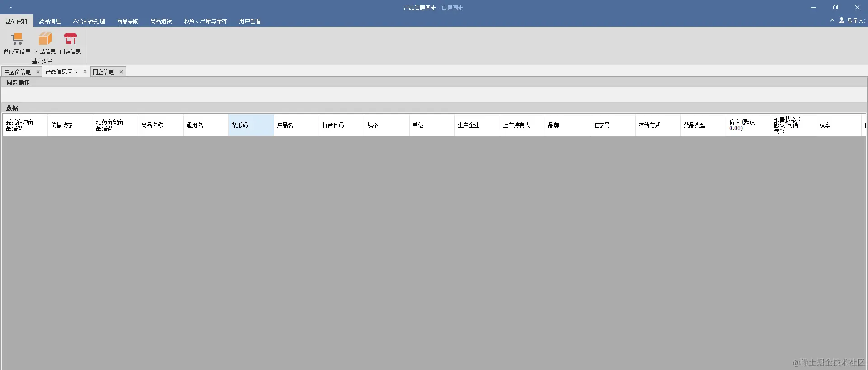Sort by 存储方式 column header
This screenshot has height=370, width=868.
[658, 125]
